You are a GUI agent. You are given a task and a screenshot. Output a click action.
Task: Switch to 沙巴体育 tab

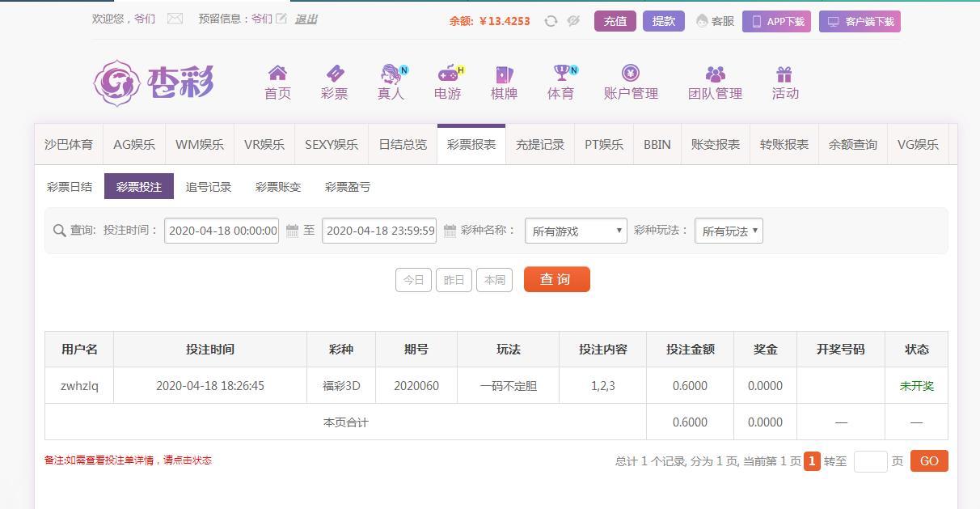69,144
